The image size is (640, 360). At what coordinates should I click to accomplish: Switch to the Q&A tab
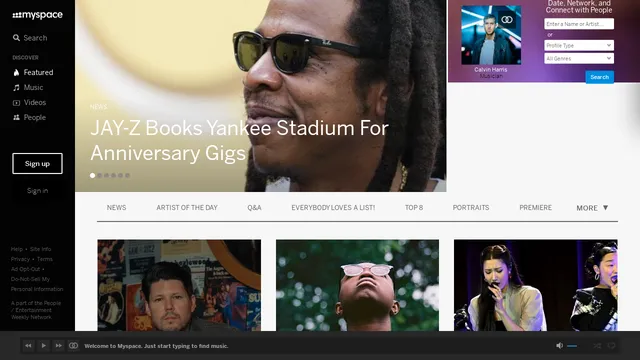[x=254, y=208]
